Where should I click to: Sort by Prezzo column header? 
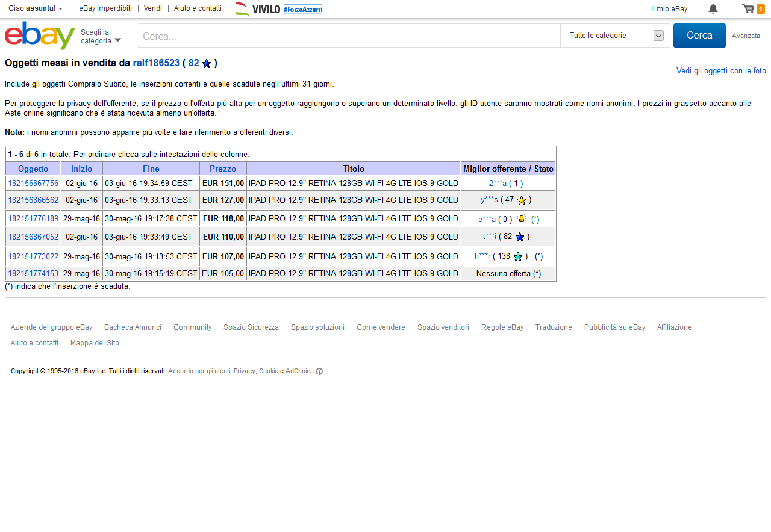tap(223, 169)
